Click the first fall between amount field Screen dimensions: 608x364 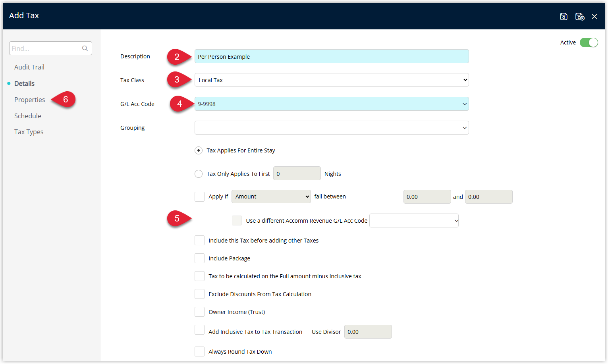(427, 196)
